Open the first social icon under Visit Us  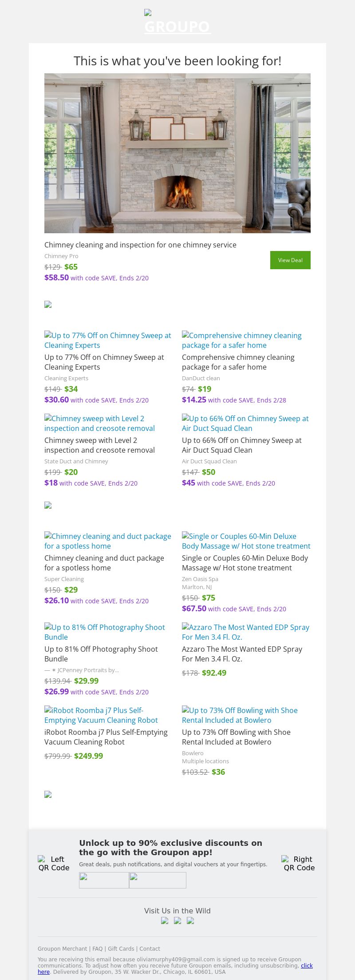coord(165,920)
